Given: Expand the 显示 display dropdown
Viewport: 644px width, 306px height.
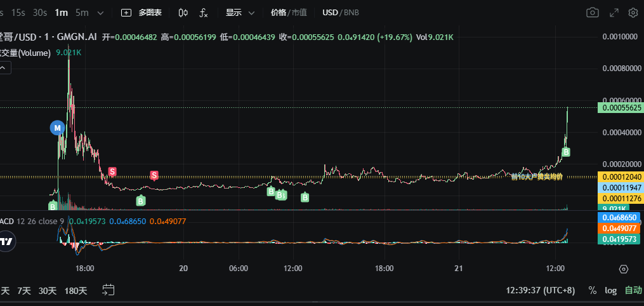Looking at the screenshot, I should point(240,13).
